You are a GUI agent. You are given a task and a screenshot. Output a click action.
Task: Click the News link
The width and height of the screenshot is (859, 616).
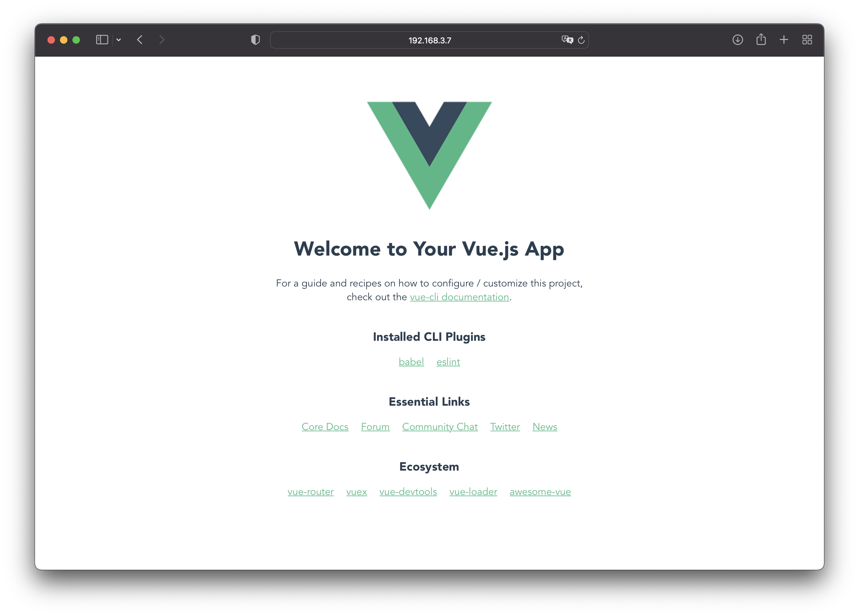click(545, 427)
